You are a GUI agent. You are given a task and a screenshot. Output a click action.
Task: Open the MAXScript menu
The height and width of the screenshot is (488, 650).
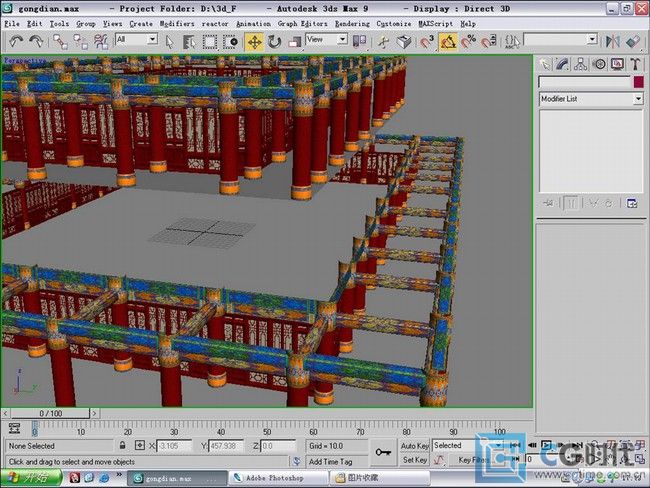[435, 24]
